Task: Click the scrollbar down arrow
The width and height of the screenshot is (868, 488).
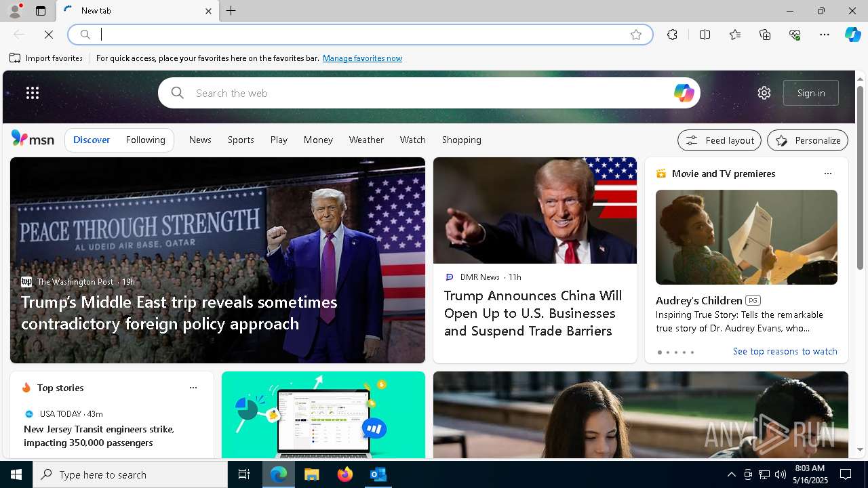Action: (x=860, y=449)
